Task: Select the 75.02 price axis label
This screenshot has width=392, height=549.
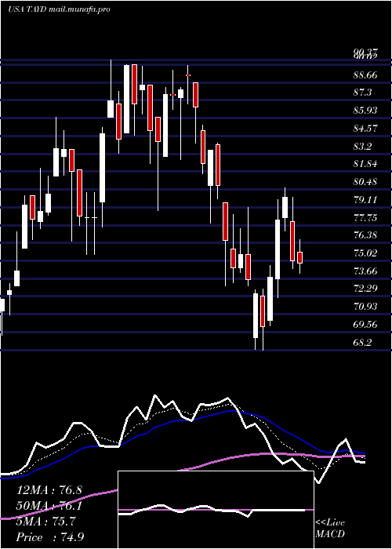Action: pyautogui.click(x=365, y=253)
